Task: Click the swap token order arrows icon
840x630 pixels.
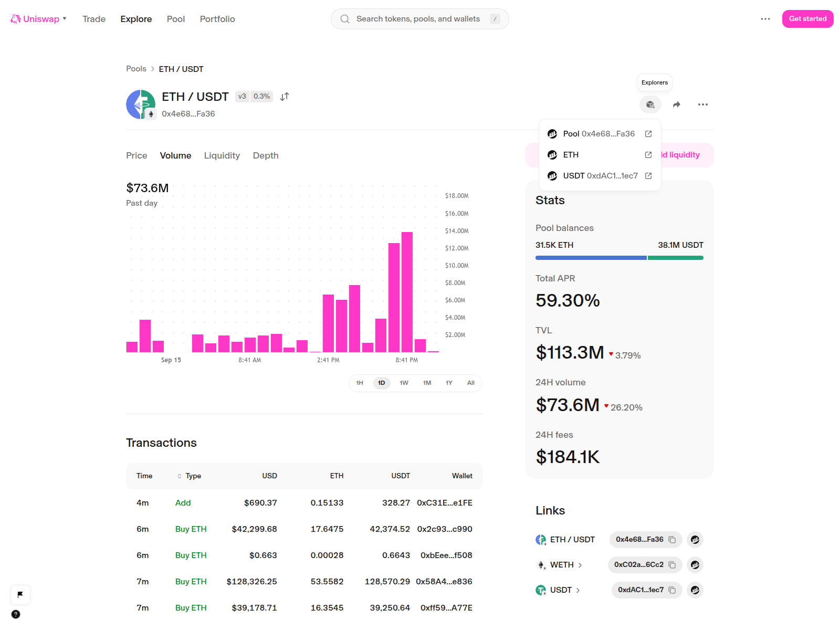Action: (x=285, y=97)
